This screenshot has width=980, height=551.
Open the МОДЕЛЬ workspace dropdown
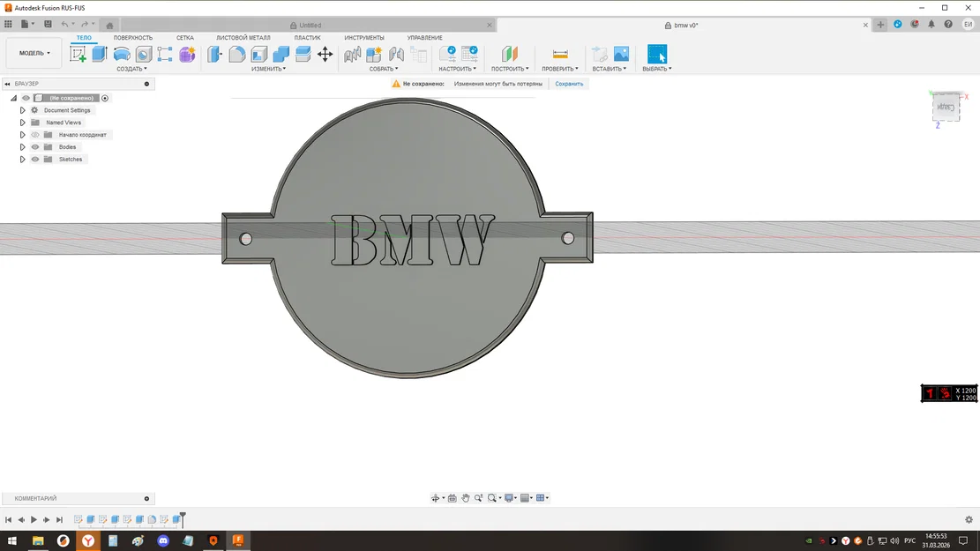pos(33,53)
